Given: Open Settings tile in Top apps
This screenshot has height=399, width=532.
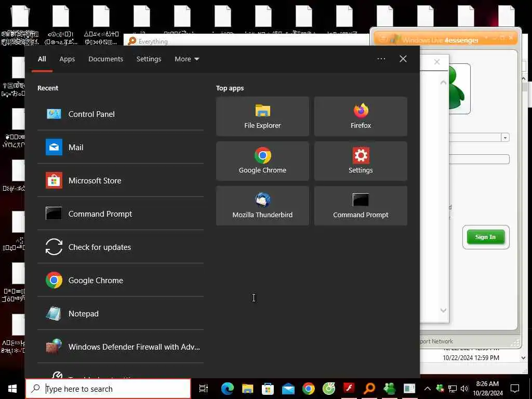Looking at the screenshot, I should tap(361, 161).
